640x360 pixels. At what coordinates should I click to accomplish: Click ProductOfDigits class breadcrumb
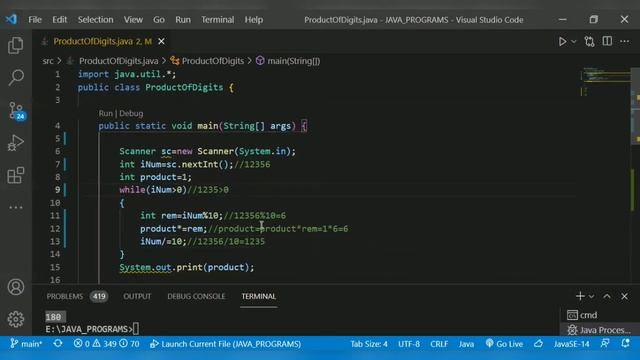click(x=213, y=61)
